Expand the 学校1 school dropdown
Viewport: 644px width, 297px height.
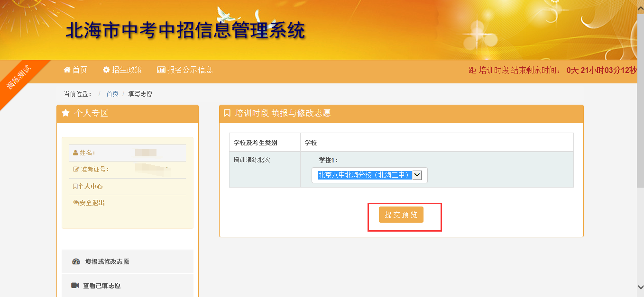click(417, 175)
